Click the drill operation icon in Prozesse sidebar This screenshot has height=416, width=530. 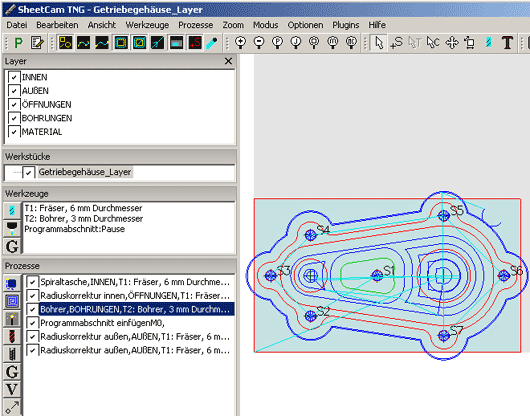pos(12,336)
